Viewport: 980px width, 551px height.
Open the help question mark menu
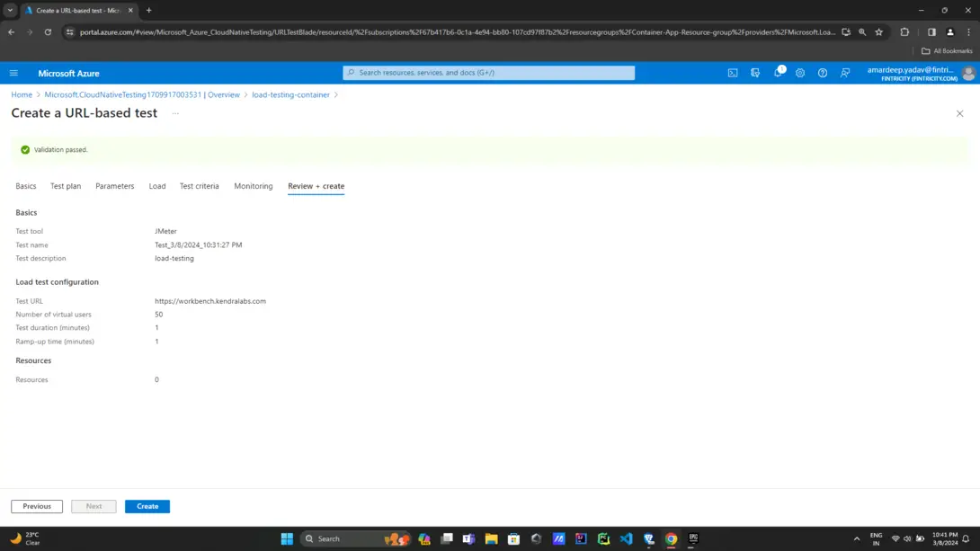coord(822,73)
